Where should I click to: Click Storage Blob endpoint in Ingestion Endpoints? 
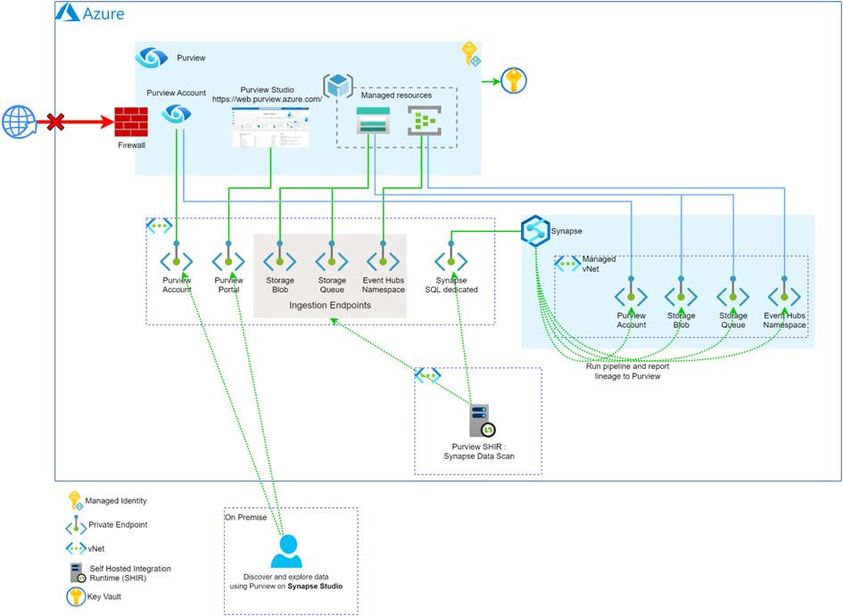pos(279,262)
